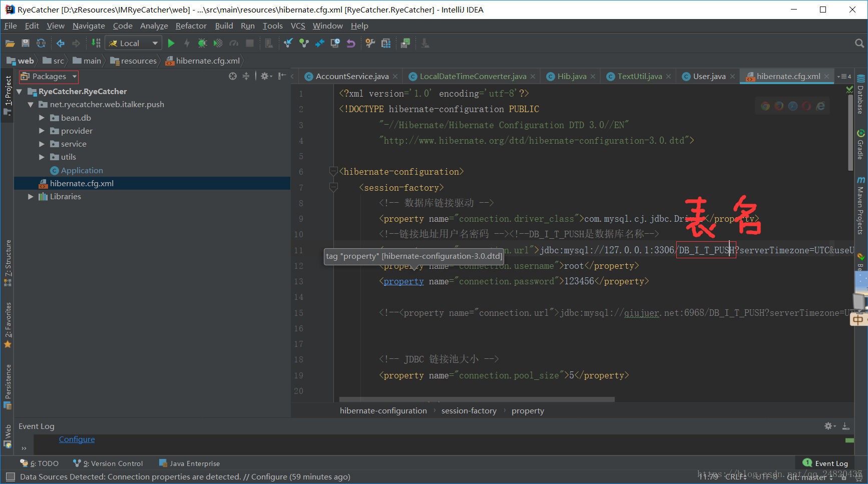This screenshot has width=868, height=484.
Task: Click the editor horizontal scrollbar
Action: pos(477,399)
